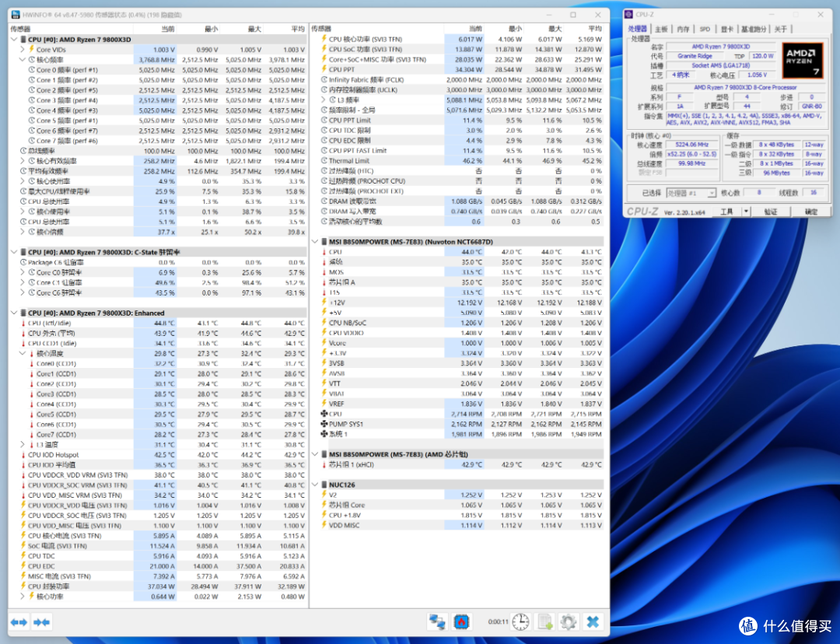This screenshot has height=644, width=840.
Task: Open the SPD tab in CPU-Z
Action: pyautogui.click(x=705, y=29)
